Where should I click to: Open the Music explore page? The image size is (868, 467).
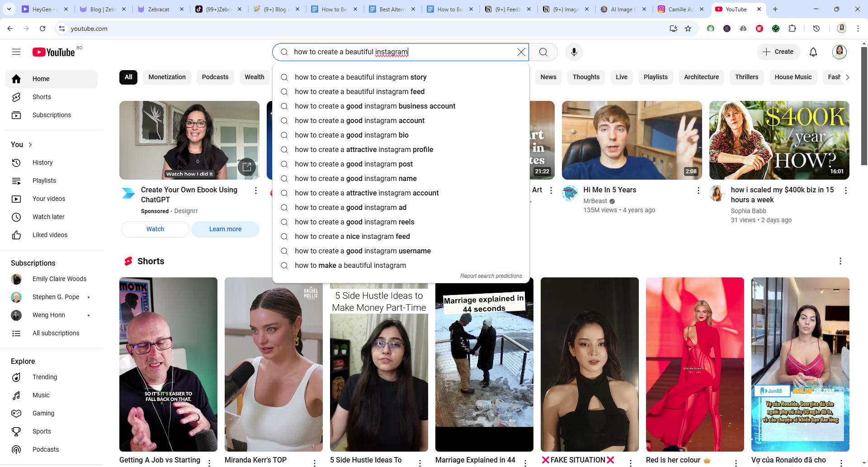pyautogui.click(x=52, y=395)
